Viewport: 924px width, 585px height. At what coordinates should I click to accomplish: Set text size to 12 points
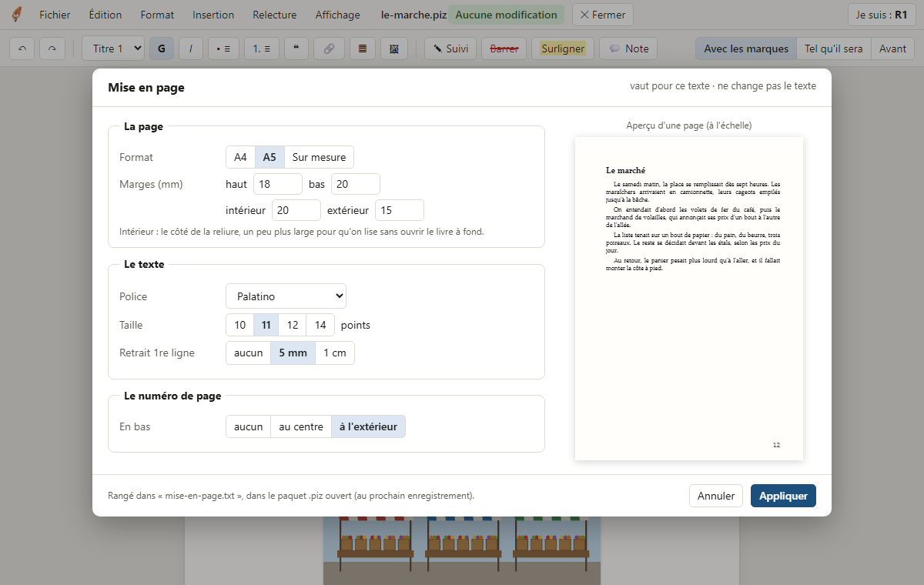[x=293, y=325]
